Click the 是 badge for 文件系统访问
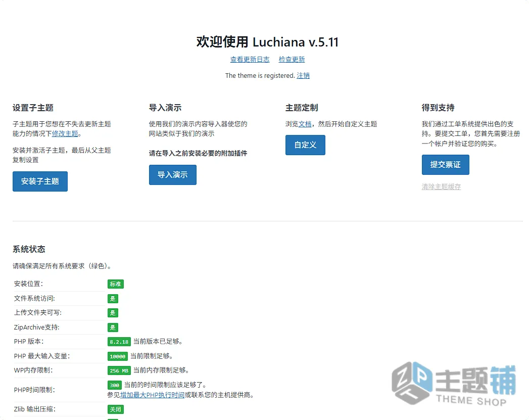 click(x=113, y=299)
